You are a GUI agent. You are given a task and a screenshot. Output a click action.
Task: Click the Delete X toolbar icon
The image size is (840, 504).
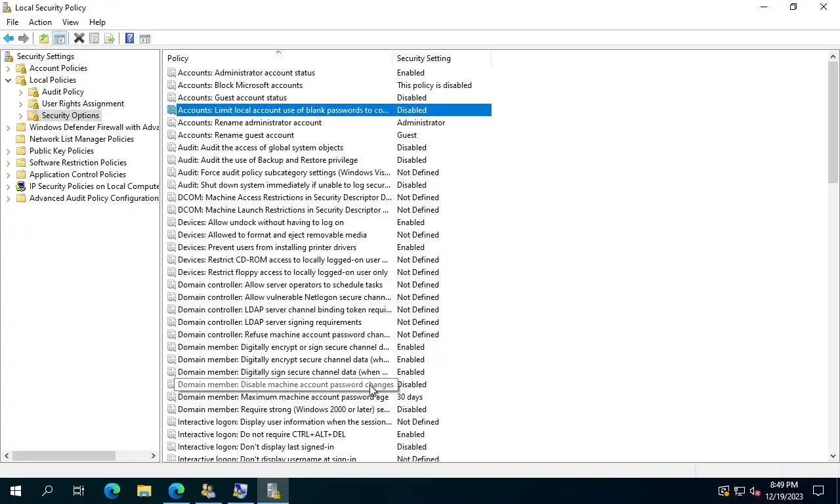coord(79,39)
